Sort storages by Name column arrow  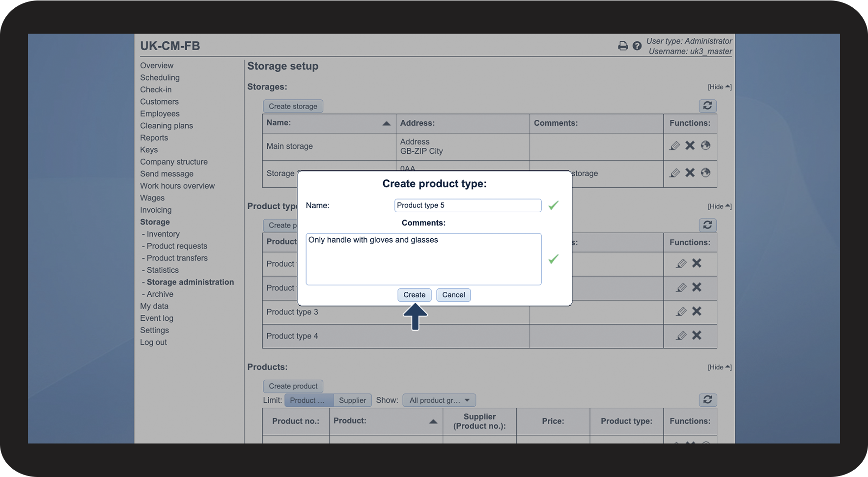(x=386, y=123)
